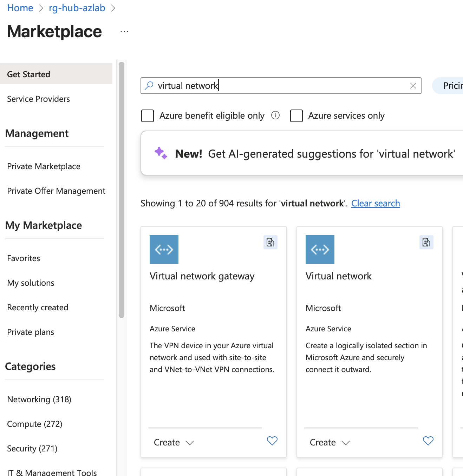Click Azure Service label on Virtual network gateway card

pos(172,329)
